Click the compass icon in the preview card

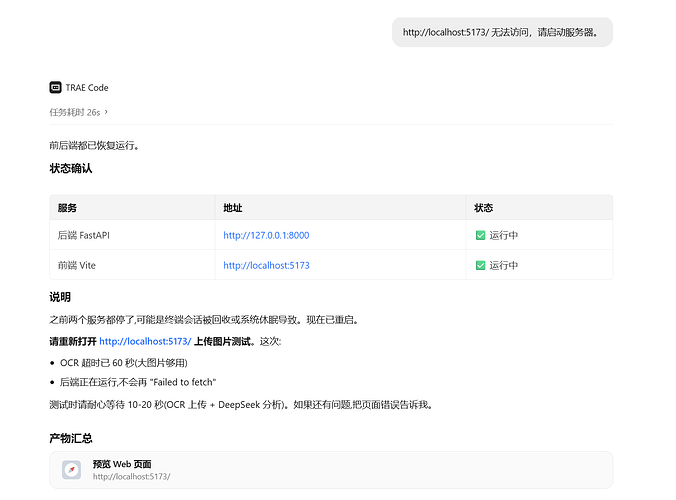(72, 470)
